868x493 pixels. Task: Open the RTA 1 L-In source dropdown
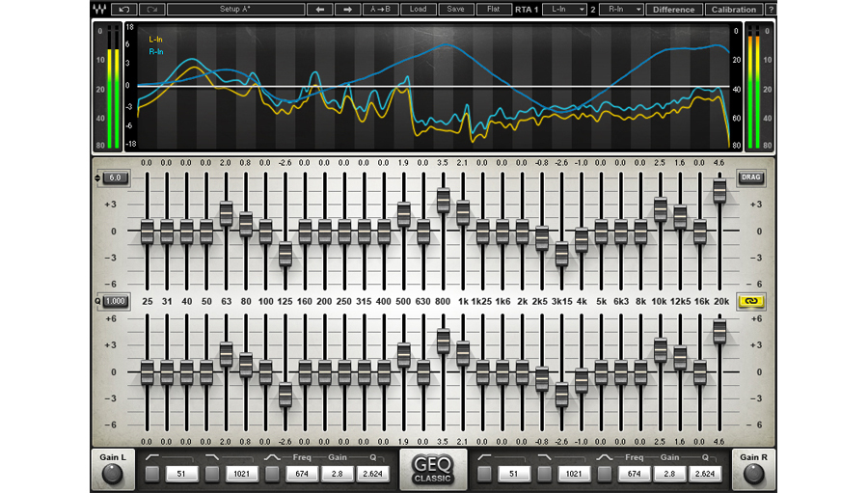click(x=564, y=9)
